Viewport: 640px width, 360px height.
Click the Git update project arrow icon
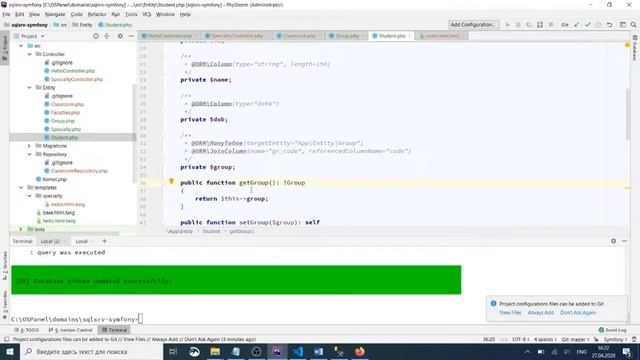coord(576,25)
